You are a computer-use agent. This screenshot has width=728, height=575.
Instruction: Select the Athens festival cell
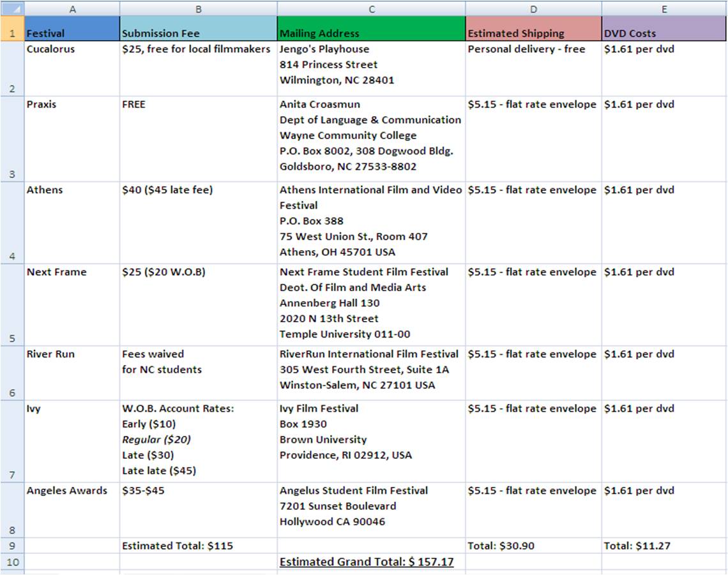pos(72,223)
